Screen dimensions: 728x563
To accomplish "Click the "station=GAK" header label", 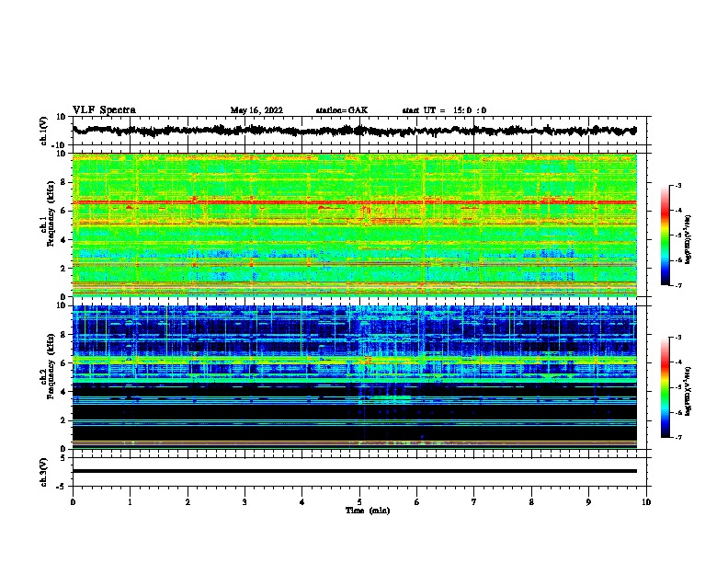I will coord(342,110).
